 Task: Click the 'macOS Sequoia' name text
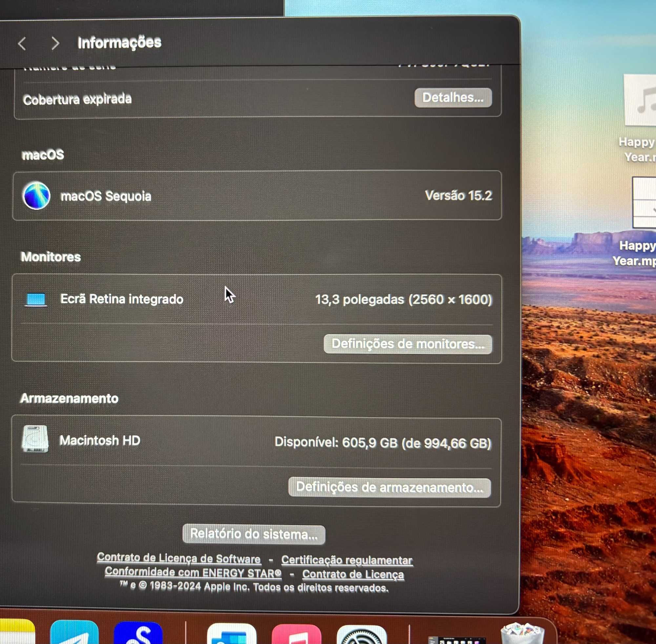pos(106,196)
